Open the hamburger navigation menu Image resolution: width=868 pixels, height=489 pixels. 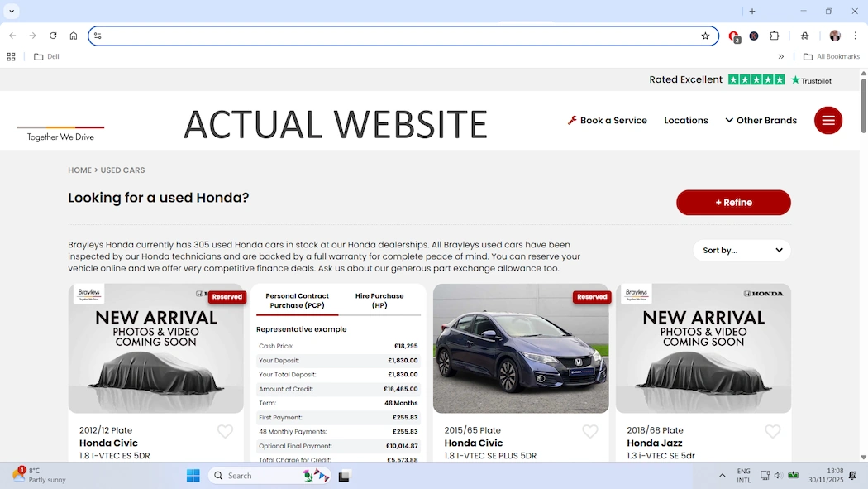click(827, 120)
